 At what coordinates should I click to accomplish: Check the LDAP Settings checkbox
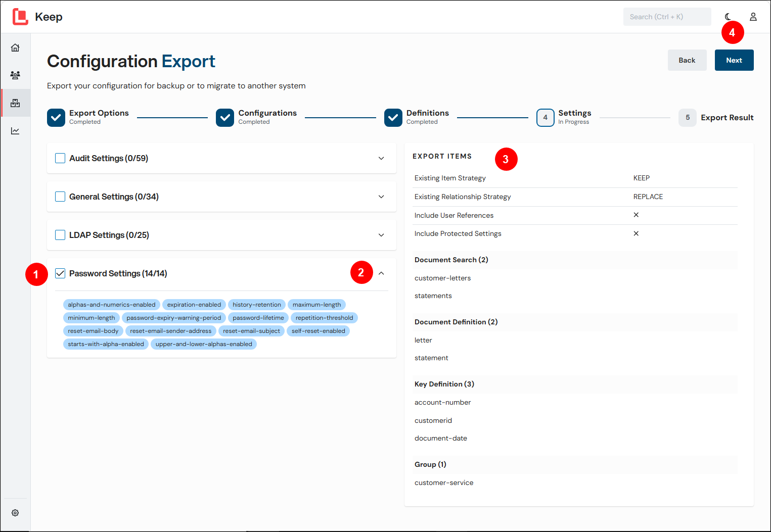[x=60, y=235]
